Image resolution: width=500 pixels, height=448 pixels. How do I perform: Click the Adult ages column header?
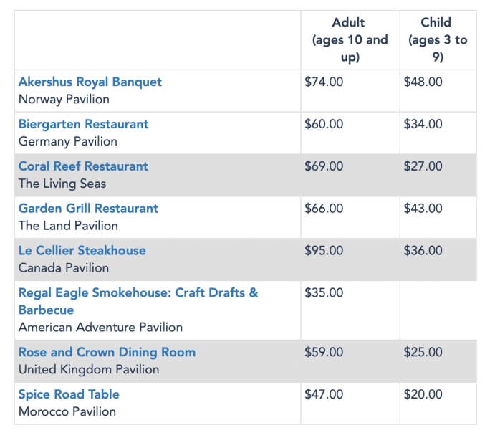(350, 40)
